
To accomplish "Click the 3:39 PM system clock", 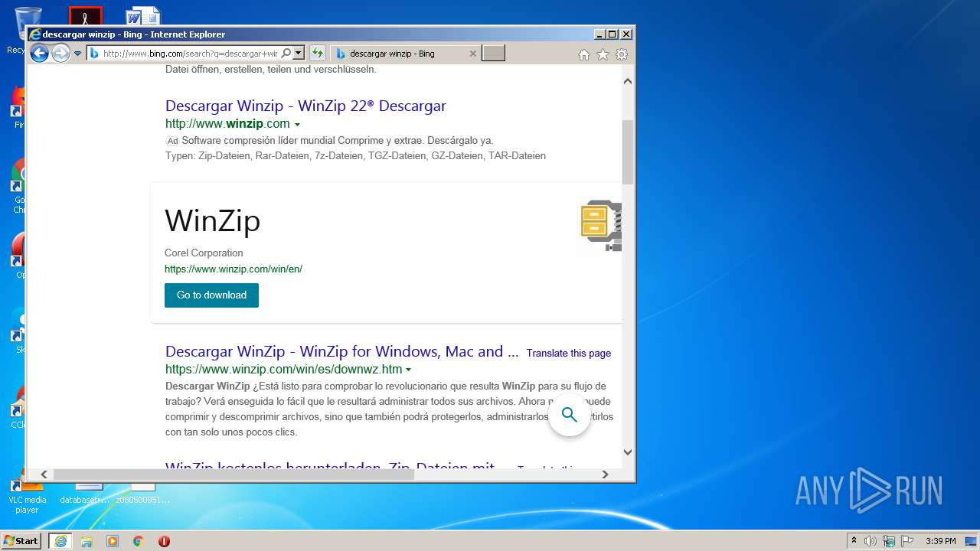I will 940,541.
